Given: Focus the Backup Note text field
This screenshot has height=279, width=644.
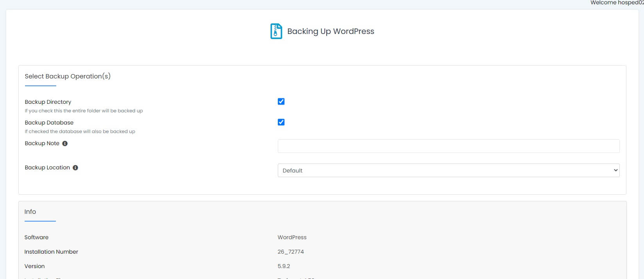Looking at the screenshot, I should tap(449, 146).
